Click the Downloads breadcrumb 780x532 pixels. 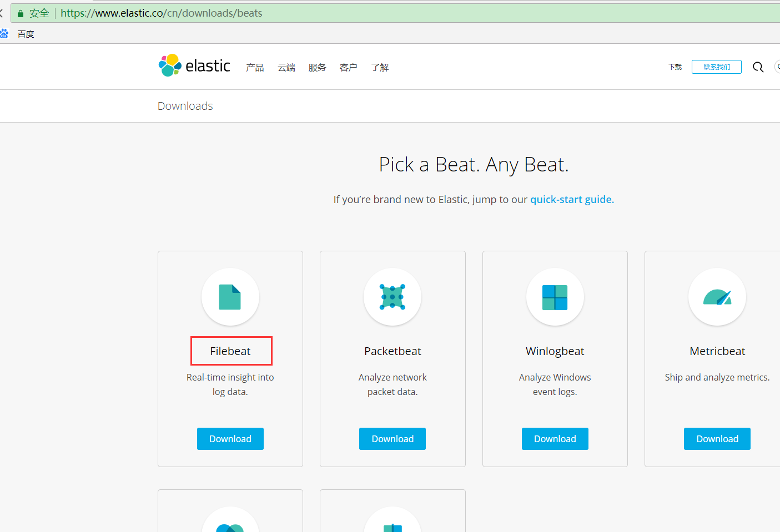(185, 106)
